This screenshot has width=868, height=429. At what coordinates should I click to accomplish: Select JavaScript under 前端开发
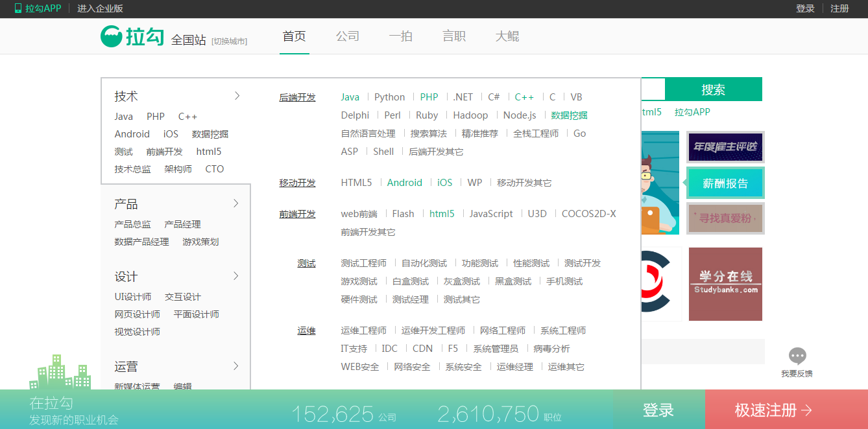click(x=491, y=214)
